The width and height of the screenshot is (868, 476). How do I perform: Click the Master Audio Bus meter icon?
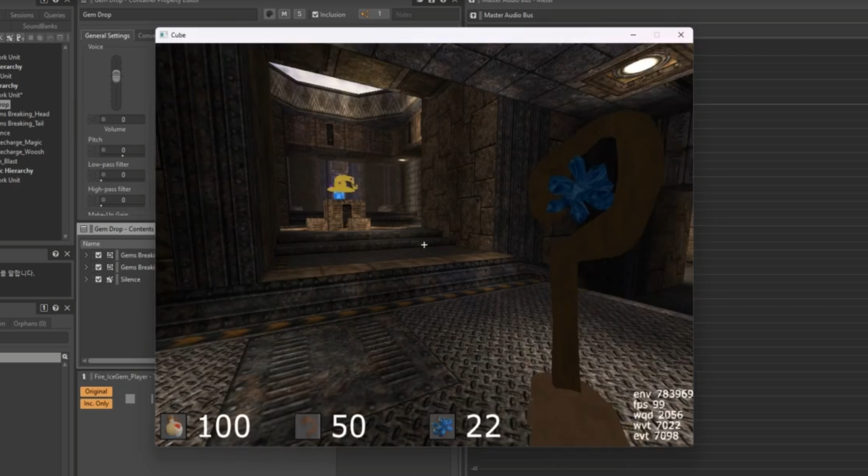(x=473, y=15)
